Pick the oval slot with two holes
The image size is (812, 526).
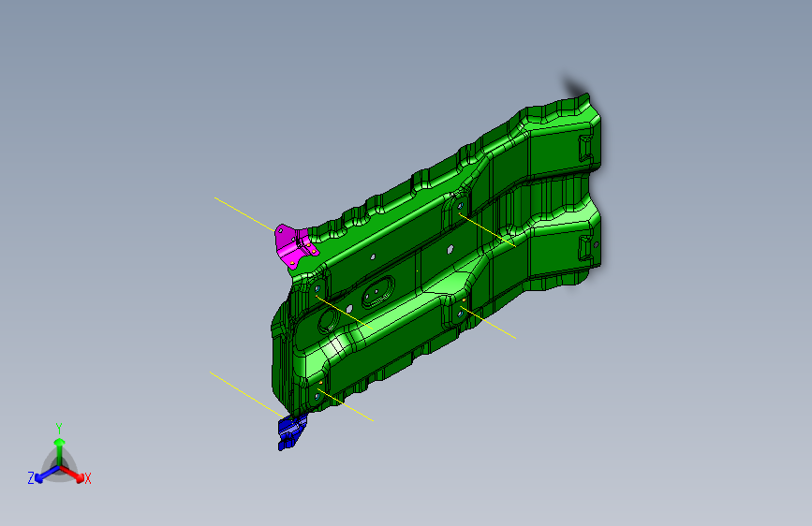(x=377, y=292)
